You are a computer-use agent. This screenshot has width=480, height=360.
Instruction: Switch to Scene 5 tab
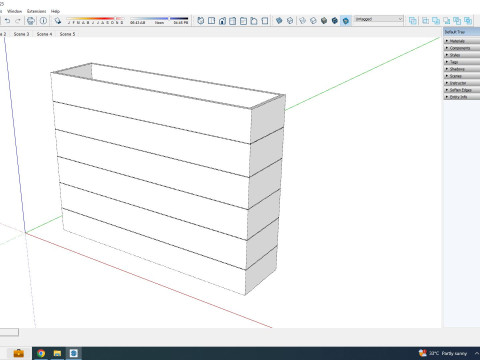67,34
